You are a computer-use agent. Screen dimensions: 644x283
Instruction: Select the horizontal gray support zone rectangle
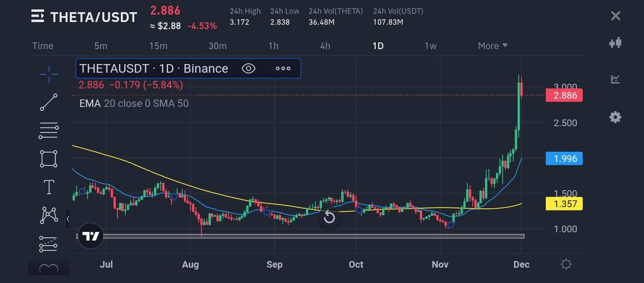pos(300,236)
